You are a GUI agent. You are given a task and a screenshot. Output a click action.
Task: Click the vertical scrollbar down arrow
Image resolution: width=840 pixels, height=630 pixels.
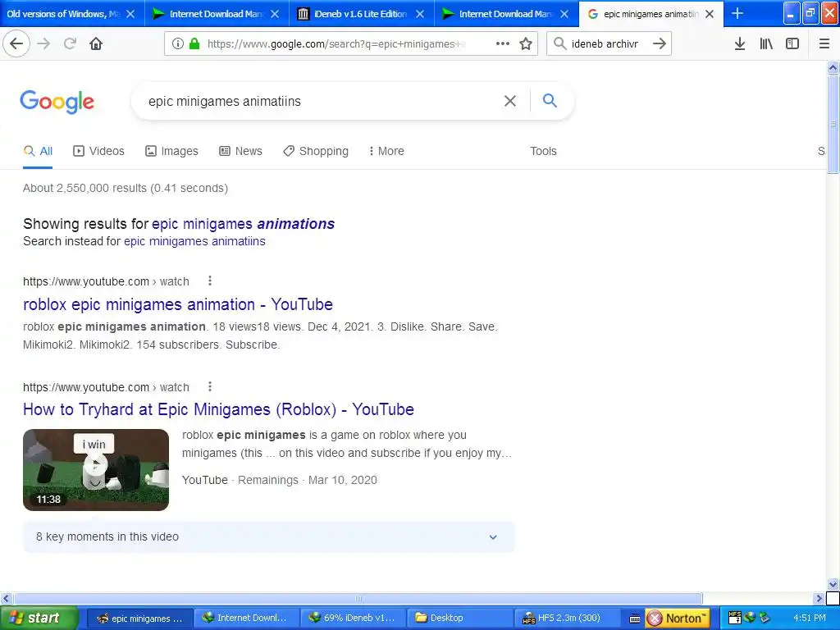tap(833, 584)
